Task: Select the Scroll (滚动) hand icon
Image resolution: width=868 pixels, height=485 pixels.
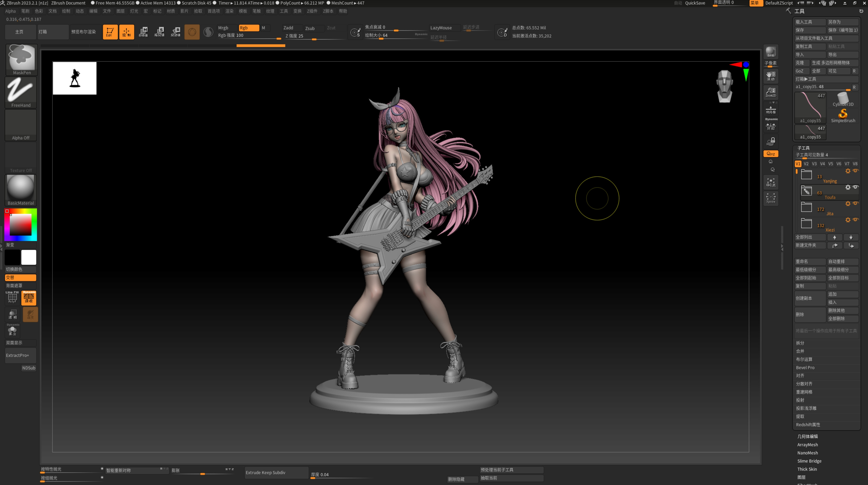Action: 771,76
